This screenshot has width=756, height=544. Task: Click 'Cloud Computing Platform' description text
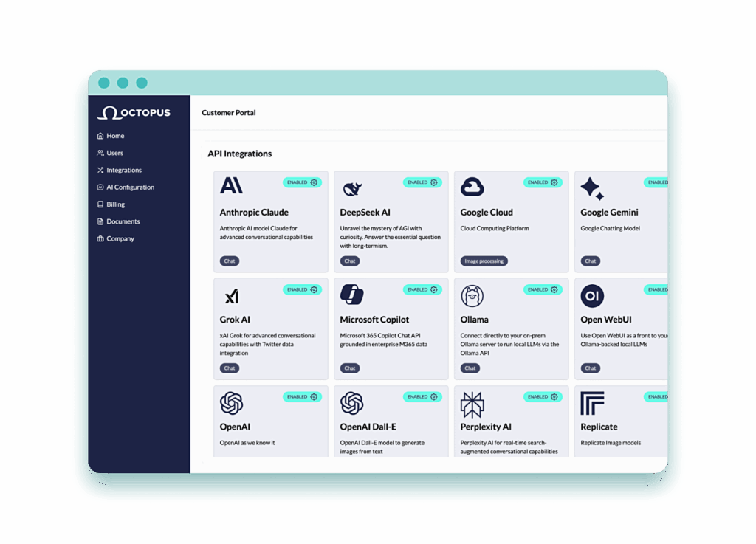pos(495,228)
